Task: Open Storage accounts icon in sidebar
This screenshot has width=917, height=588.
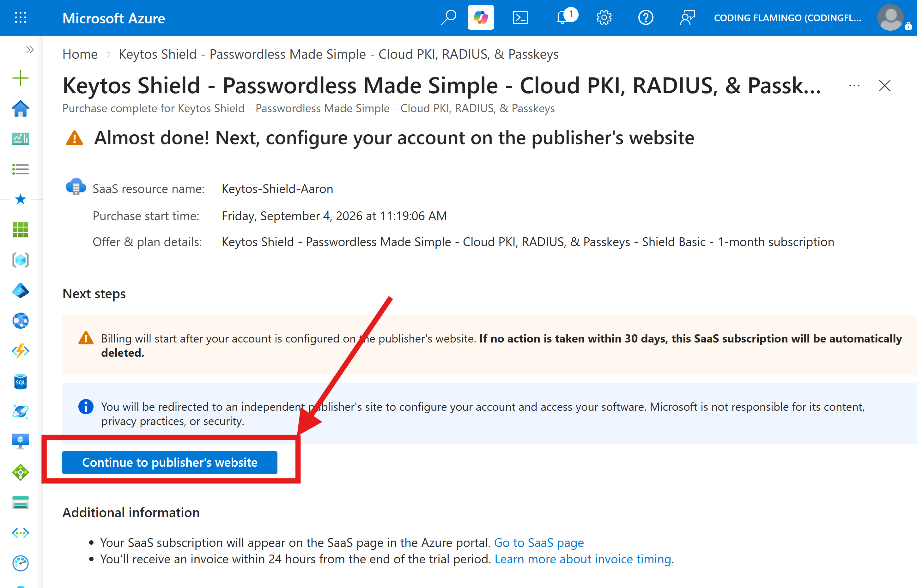Action: coord(20,503)
